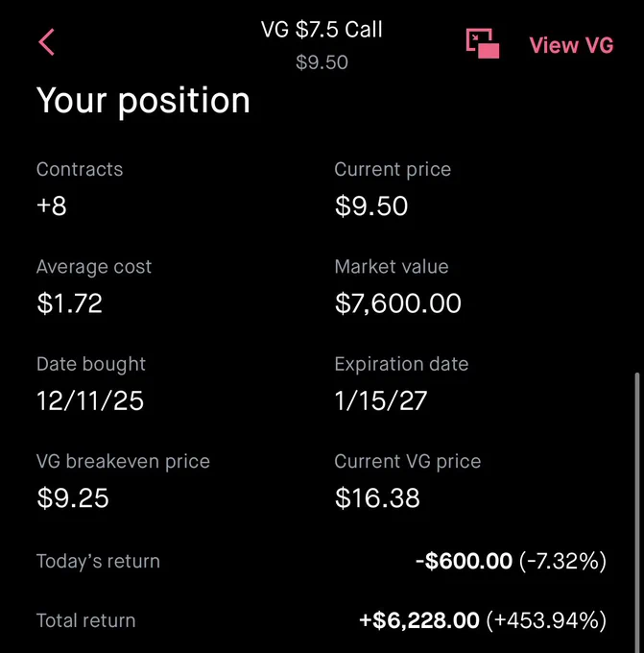Tap the Today's return row label

pos(98,561)
